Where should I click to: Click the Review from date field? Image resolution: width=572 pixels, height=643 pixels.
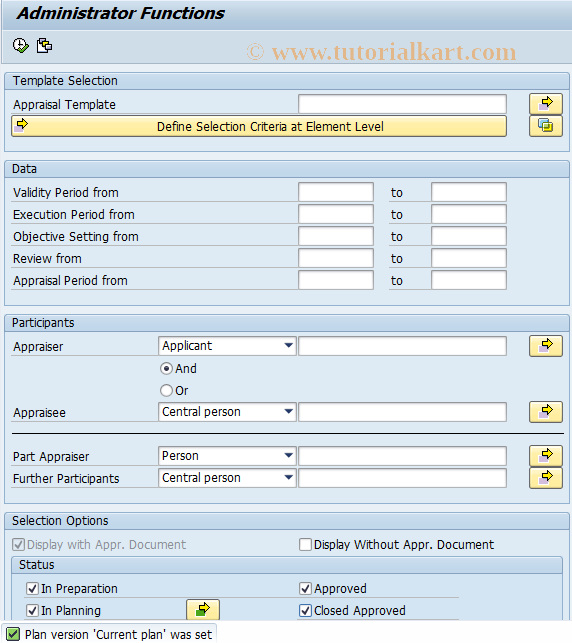336,258
